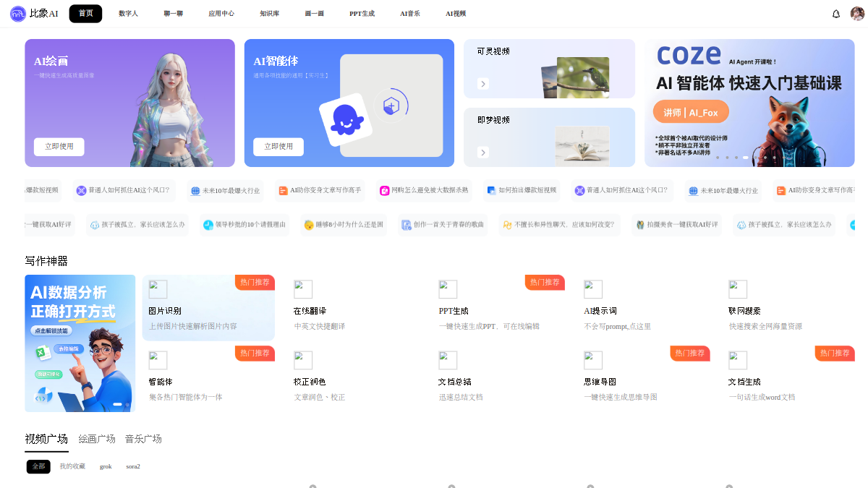Viewport: 868px width, 488px height.
Task: Open 画一画 in the top navigation
Action: [314, 13]
